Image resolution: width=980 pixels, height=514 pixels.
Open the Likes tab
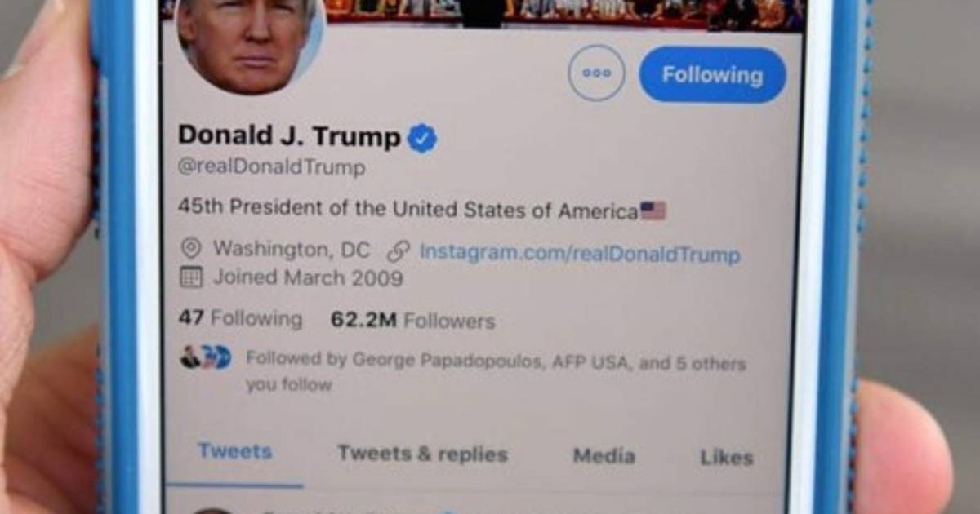tap(726, 458)
